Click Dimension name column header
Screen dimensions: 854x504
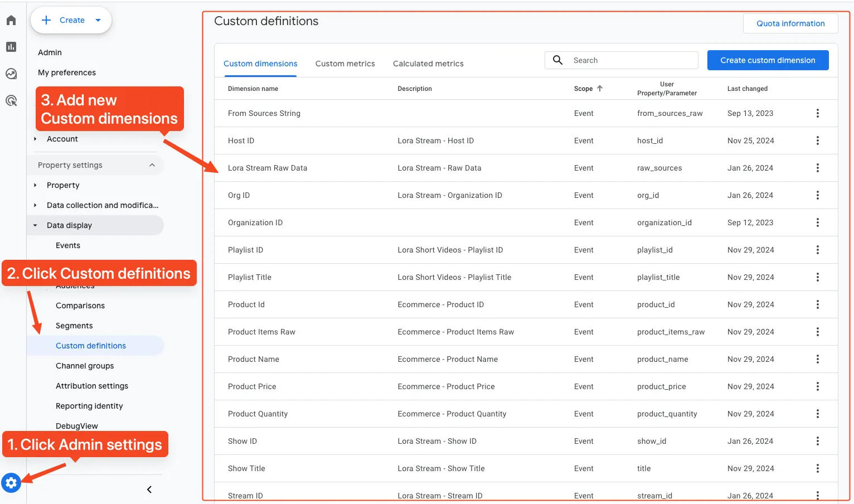(253, 89)
